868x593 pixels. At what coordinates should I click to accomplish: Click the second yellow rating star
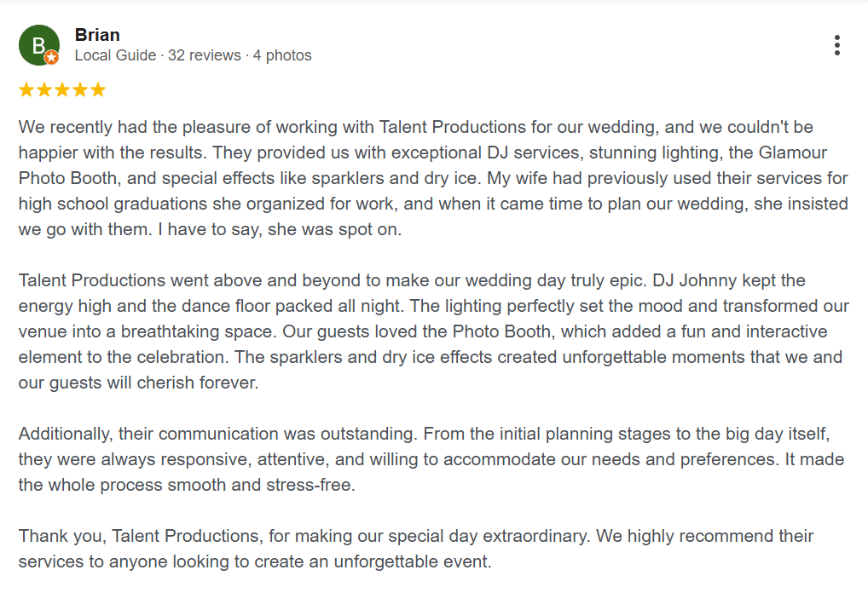point(44,89)
